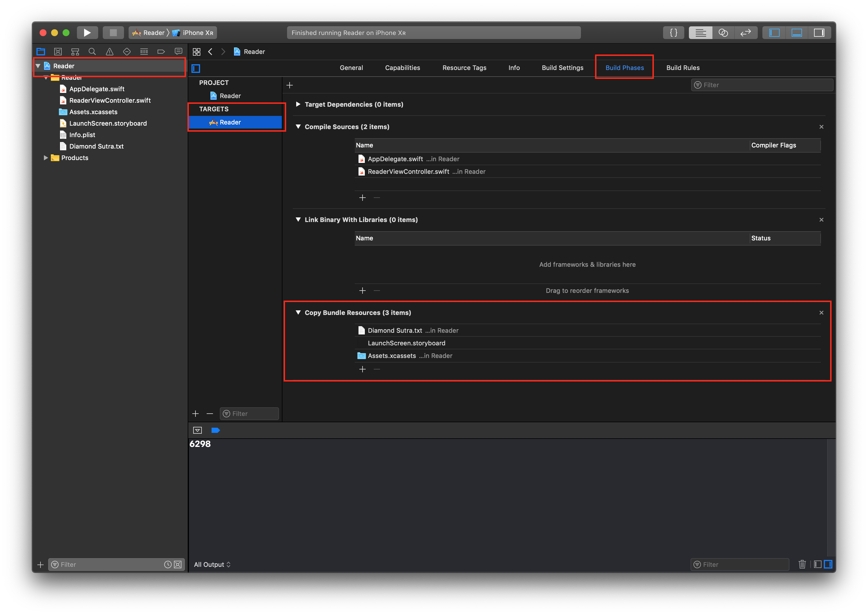The width and height of the screenshot is (868, 615).
Task: Open the Find navigator (magnifier icon)
Action: pyautogui.click(x=92, y=52)
